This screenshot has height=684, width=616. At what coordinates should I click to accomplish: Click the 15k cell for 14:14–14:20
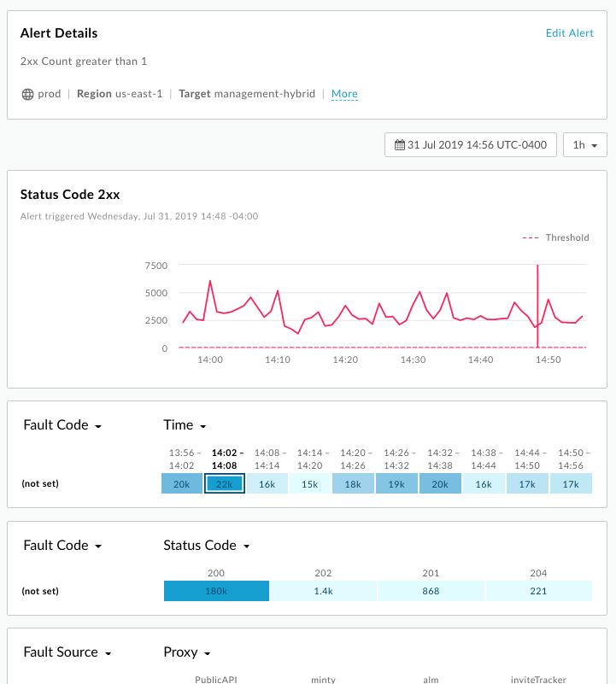tap(310, 483)
